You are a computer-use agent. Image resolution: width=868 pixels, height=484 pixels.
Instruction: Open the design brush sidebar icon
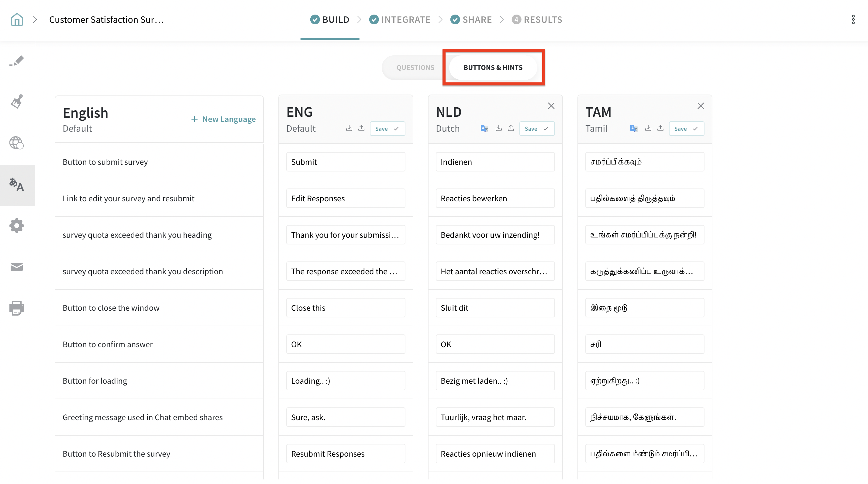coord(16,102)
